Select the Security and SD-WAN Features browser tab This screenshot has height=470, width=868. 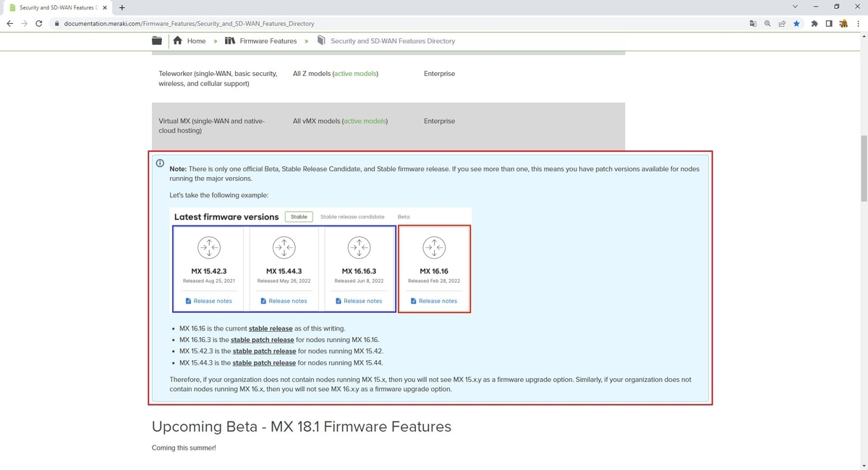tap(57, 7)
